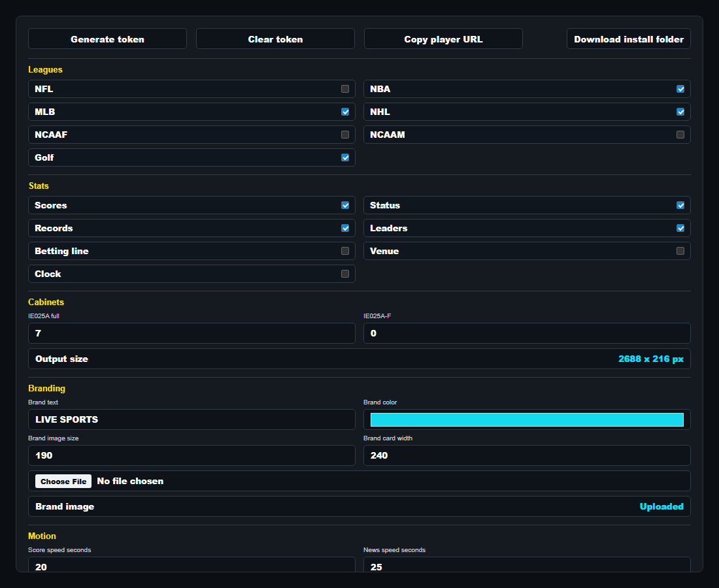Disable the NHL league checkbox
Image resolution: width=719 pixels, height=588 pixels.
680,112
